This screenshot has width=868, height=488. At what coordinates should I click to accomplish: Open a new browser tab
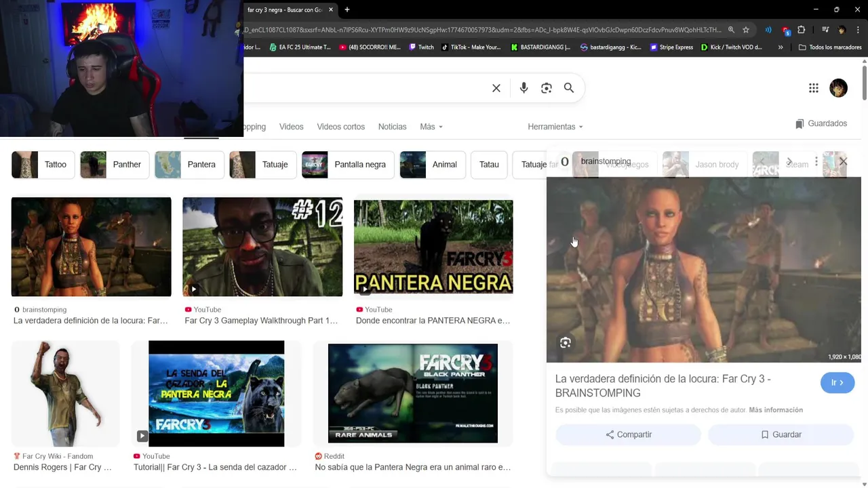pyautogui.click(x=347, y=9)
